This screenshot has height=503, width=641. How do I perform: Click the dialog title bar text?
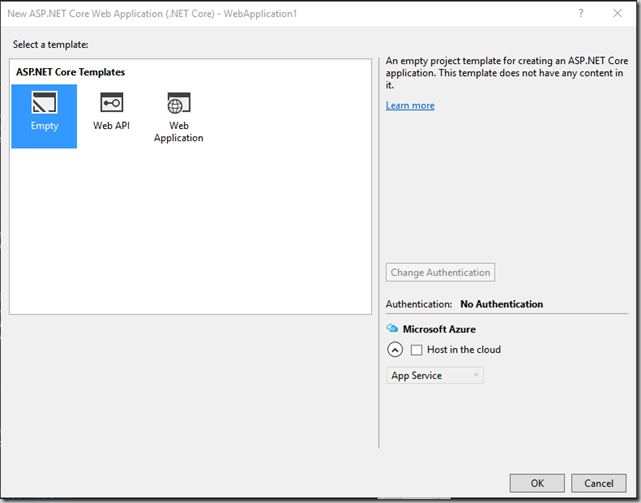(x=152, y=13)
